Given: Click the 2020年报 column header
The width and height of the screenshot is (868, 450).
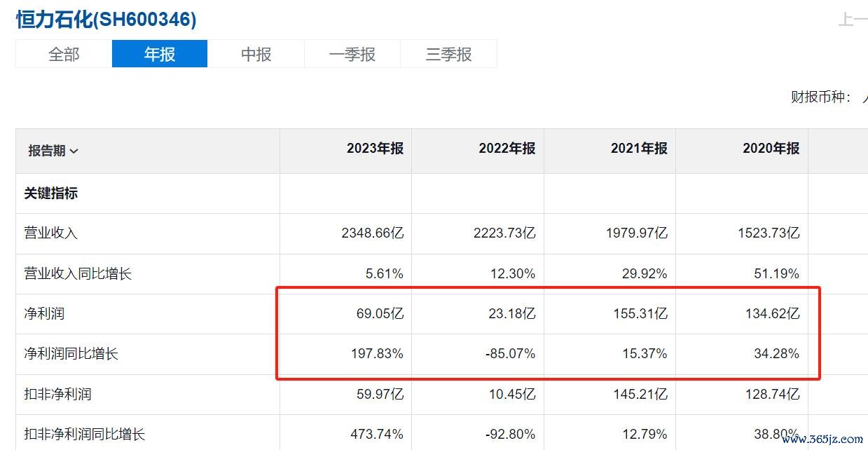Looking at the screenshot, I should [771, 149].
